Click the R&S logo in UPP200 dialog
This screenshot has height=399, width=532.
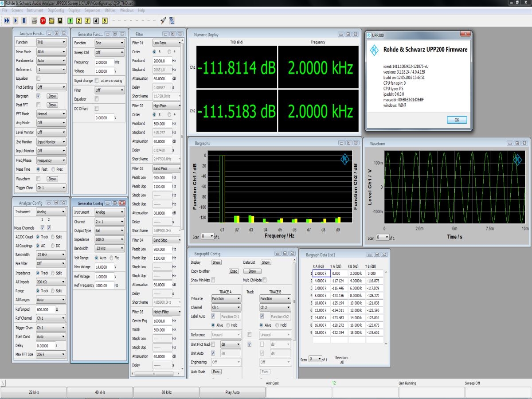[x=375, y=50]
